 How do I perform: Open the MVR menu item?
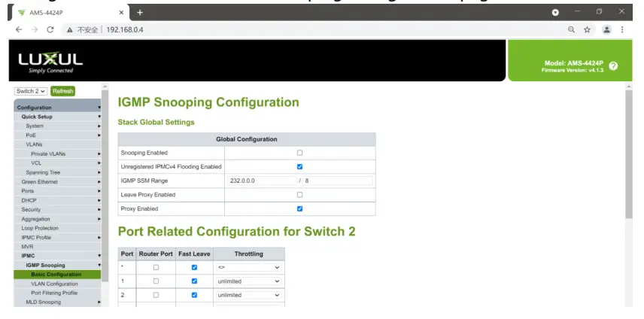click(57, 247)
